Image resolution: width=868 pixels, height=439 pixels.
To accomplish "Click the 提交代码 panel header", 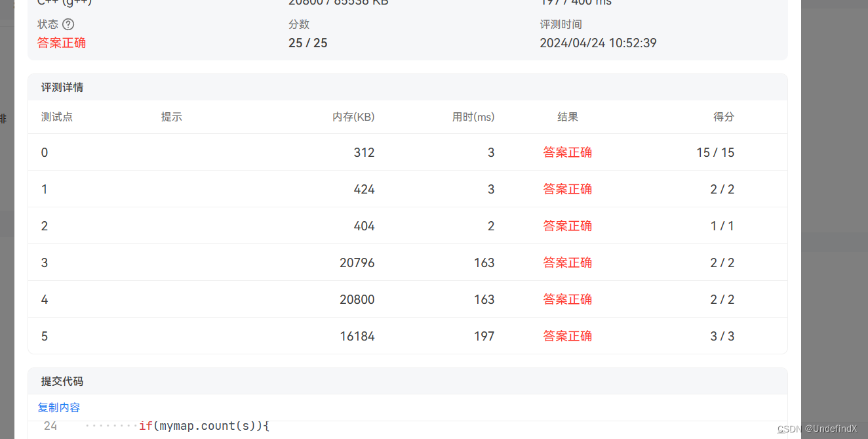I will point(62,381).
